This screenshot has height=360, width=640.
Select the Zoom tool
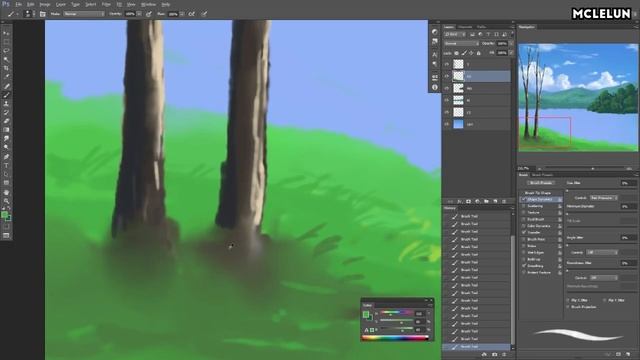[x=6, y=201]
